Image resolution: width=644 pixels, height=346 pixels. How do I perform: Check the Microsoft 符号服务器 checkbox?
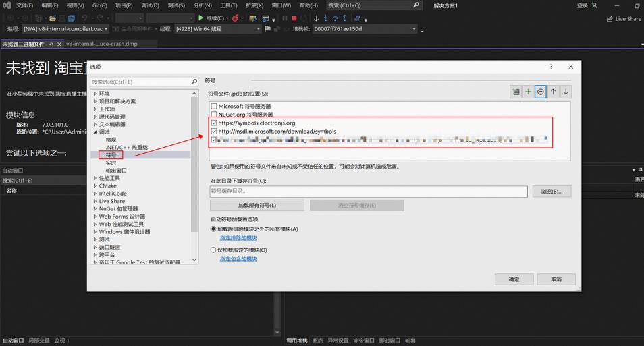(214, 107)
